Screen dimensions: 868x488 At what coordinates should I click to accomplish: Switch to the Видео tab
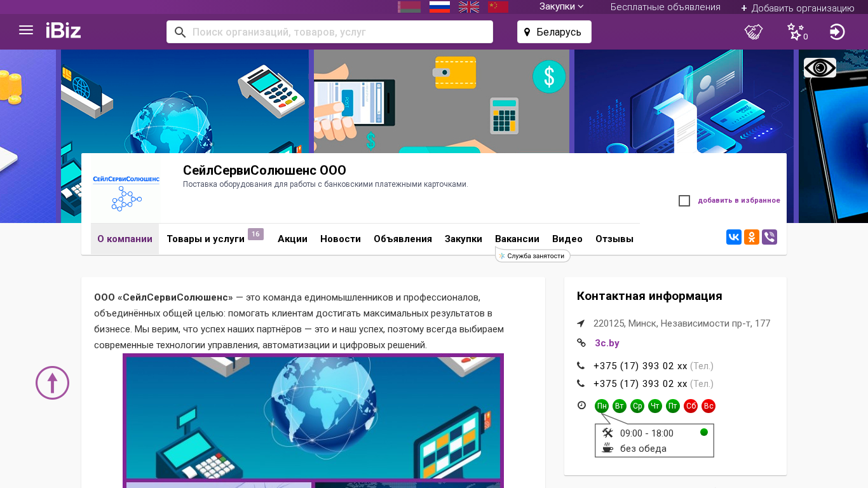point(567,239)
